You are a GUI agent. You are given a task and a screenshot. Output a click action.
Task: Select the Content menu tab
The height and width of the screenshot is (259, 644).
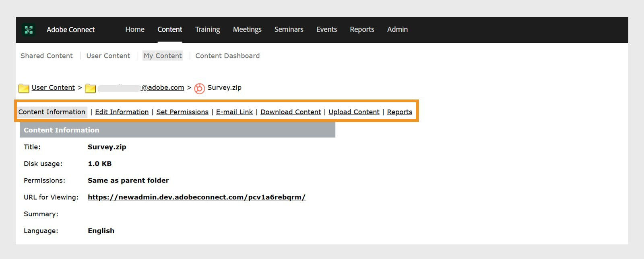(170, 29)
